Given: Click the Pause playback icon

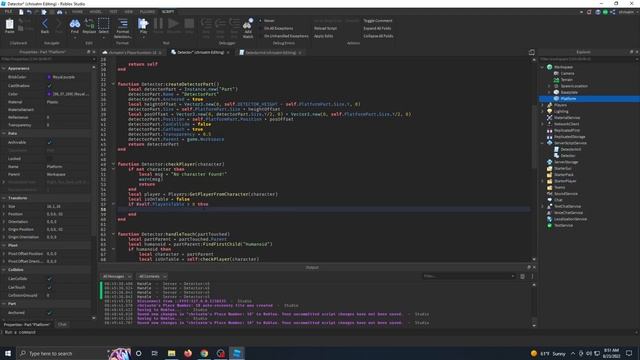Looking at the screenshot, I should coord(158,25).
